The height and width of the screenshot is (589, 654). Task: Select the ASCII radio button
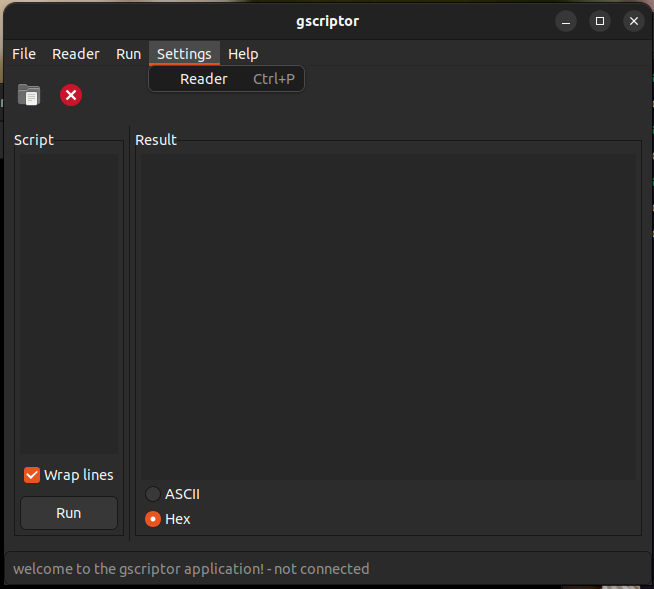[153, 494]
